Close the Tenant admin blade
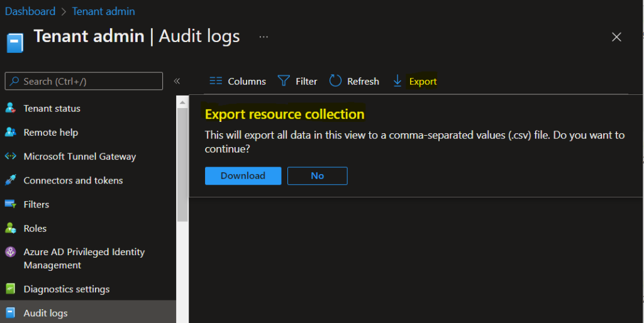Viewport: 644px width, 323px height. click(x=616, y=37)
